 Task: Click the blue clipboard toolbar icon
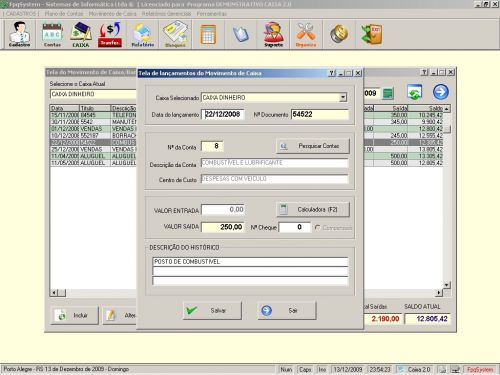(x=241, y=34)
